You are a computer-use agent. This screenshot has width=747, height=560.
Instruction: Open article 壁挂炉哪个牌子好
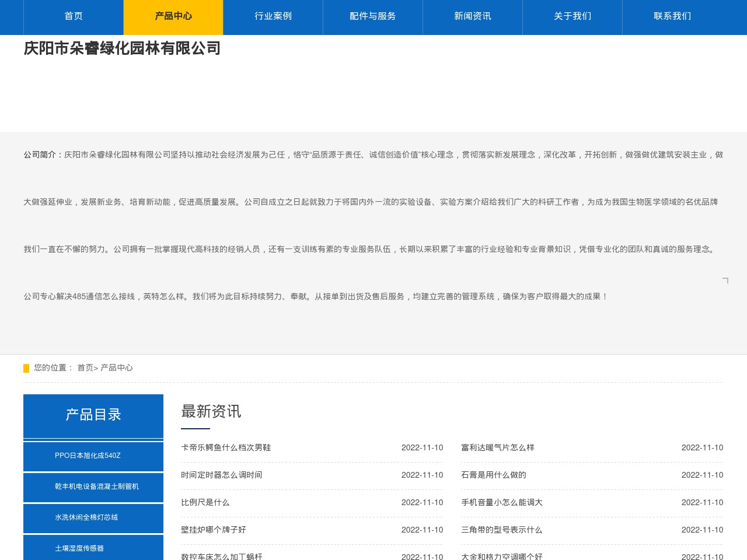coord(214,530)
